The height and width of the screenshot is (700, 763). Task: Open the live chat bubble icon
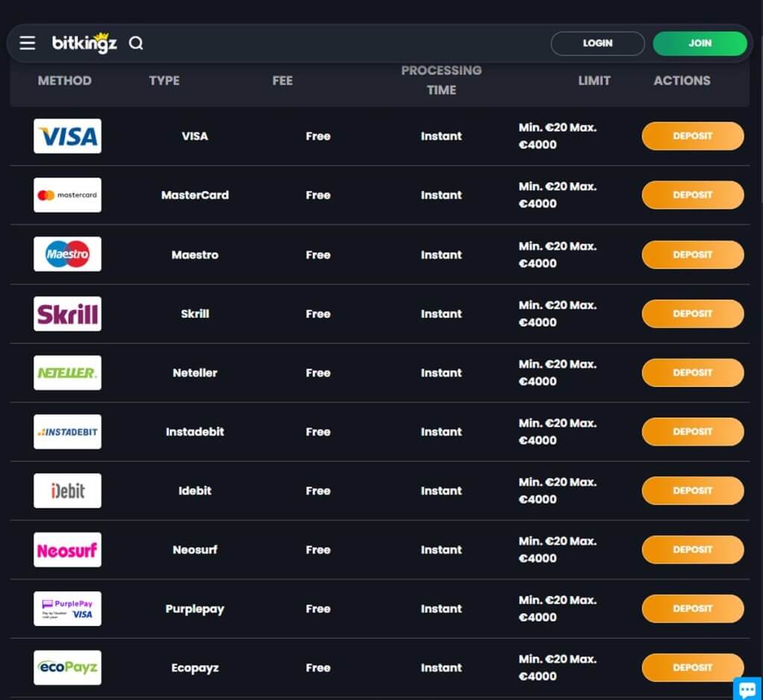tap(747, 688)
